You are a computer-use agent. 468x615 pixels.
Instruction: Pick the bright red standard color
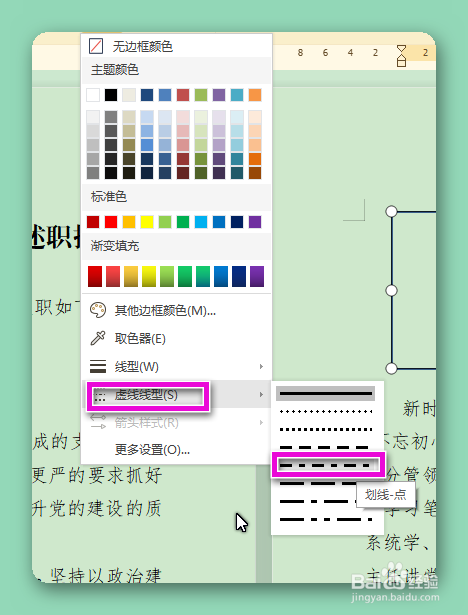[111, 222]
